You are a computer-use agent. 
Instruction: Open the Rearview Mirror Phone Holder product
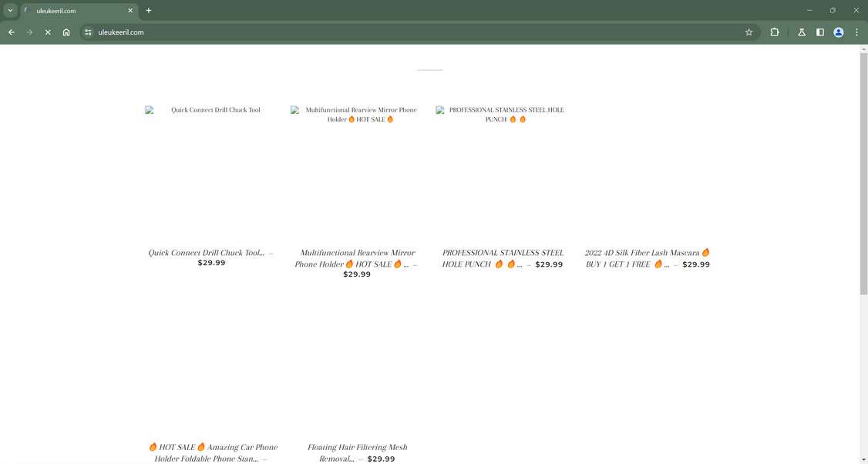point(357,257)
